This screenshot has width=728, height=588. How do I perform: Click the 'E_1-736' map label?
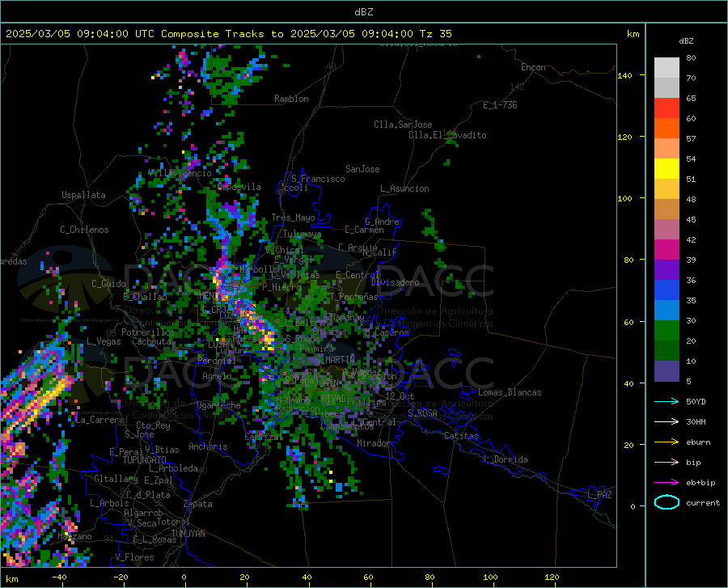pyautogui.click(x=500, y=105)
